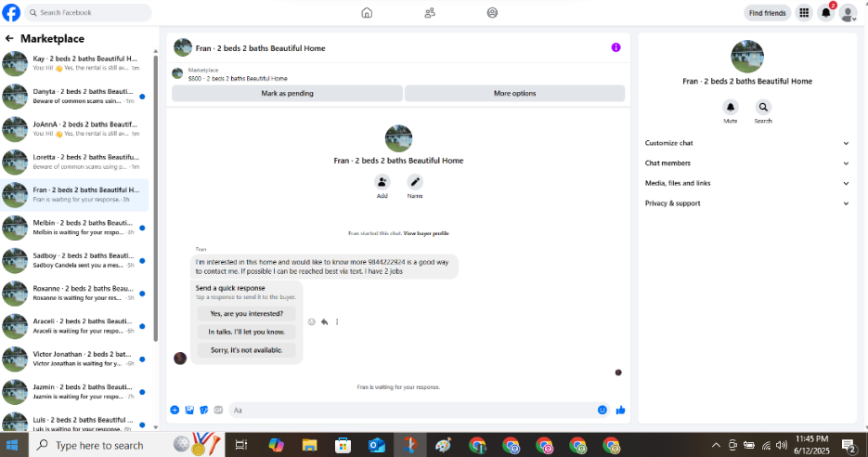This screenshot has width=868, height=457.
Task: Open Araceli's conversation in the list
Action: click(75, 326)
